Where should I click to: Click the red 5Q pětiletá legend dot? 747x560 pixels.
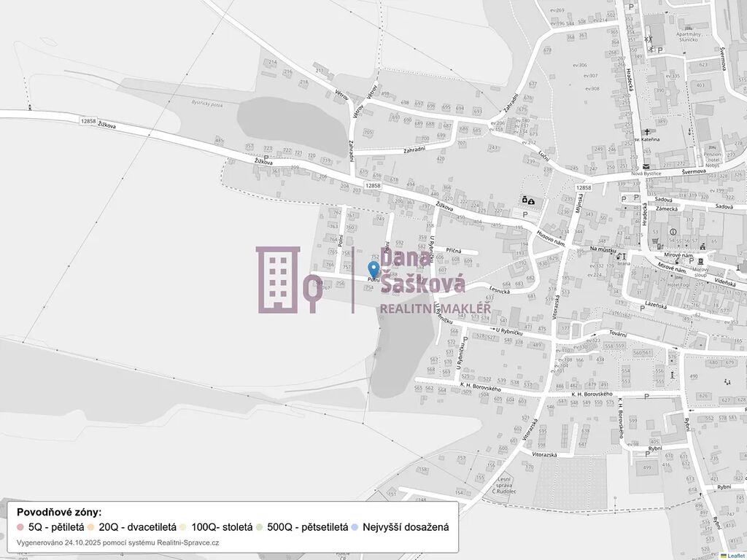pyautogui.click(x=20, y=526)
